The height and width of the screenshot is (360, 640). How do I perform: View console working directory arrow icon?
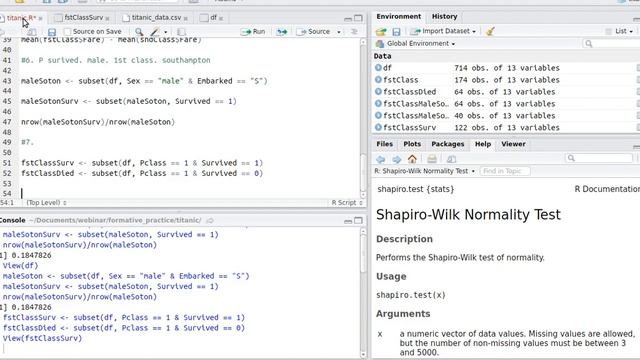210,220
